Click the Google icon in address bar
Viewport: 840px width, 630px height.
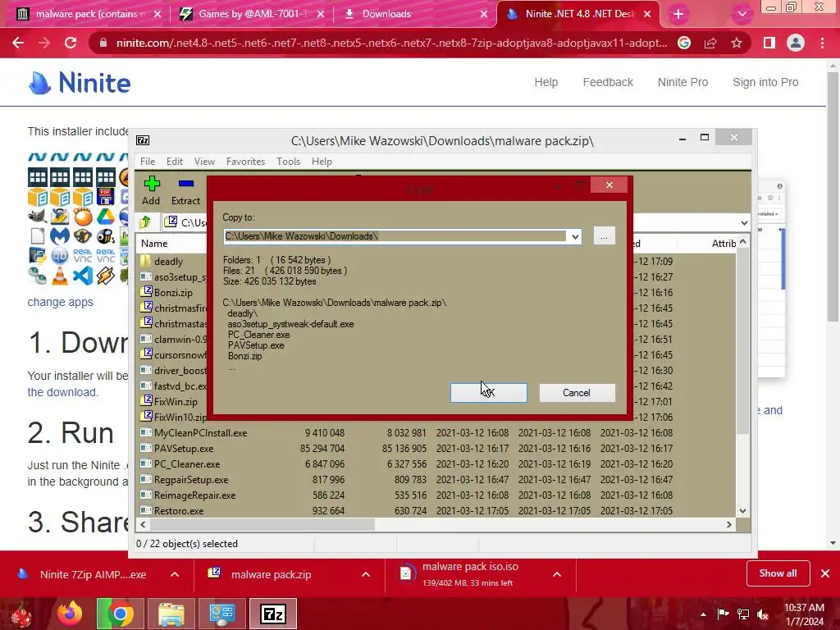coord(684,43)
